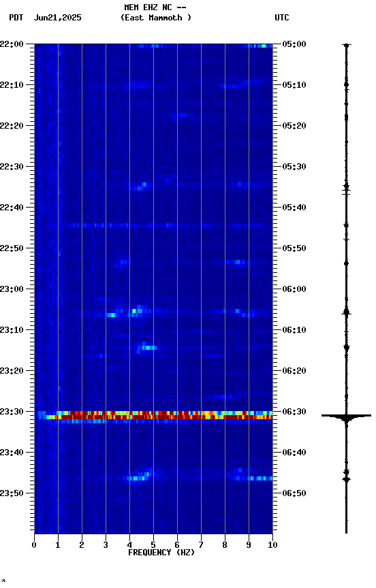Click the 'UTC' timezone label

pyautogui.click(x=282, y=18)
